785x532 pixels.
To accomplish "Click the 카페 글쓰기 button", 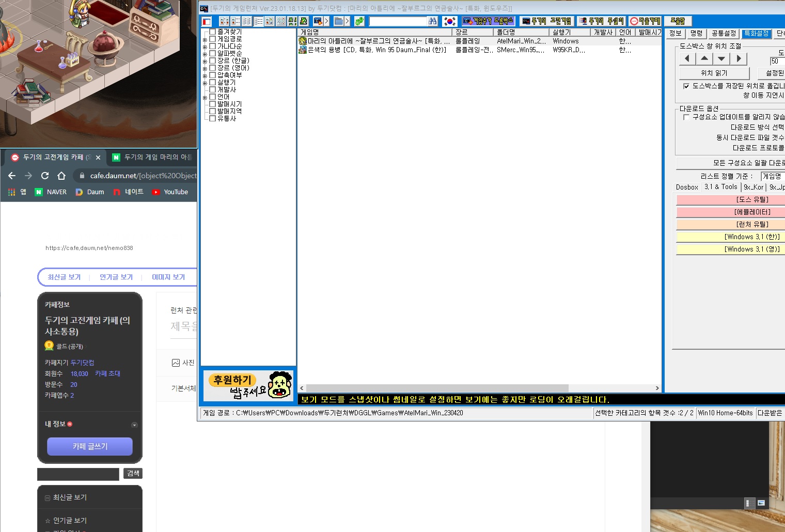I will [x=90, y=446].
